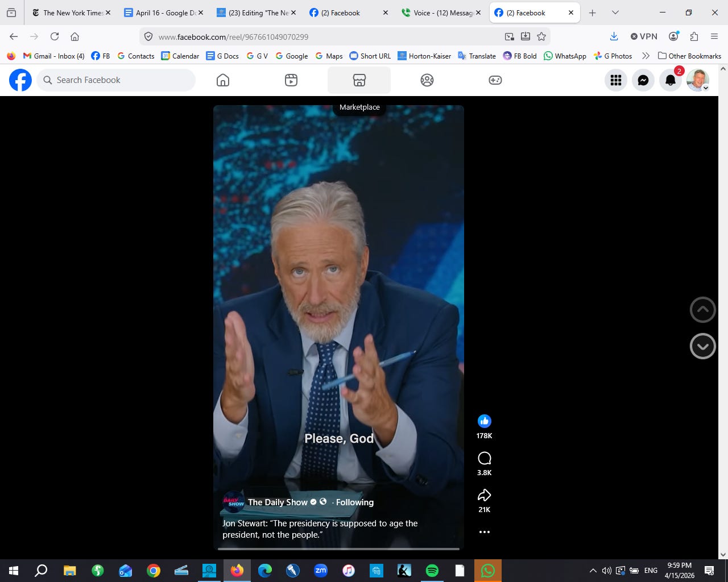Viewport: 728px width, 582px height.
Task: Show hidden system tray icons chevron
Action: [x=593, y=571]
